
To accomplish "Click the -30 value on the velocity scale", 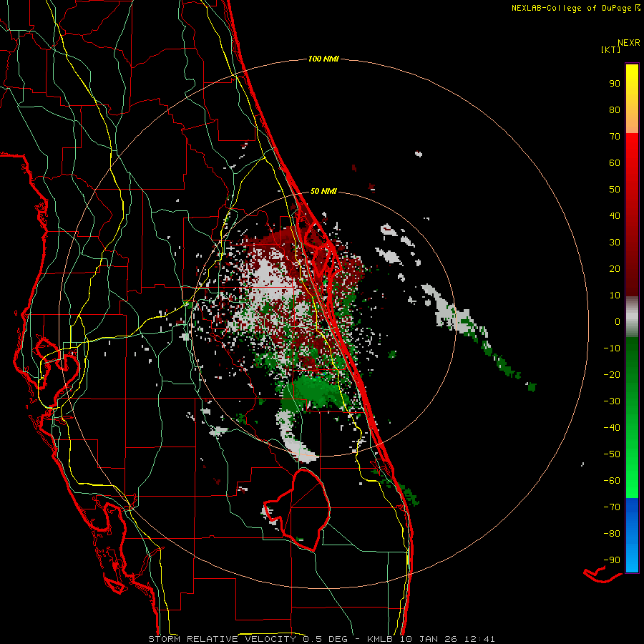I will (x=612, y=401).
